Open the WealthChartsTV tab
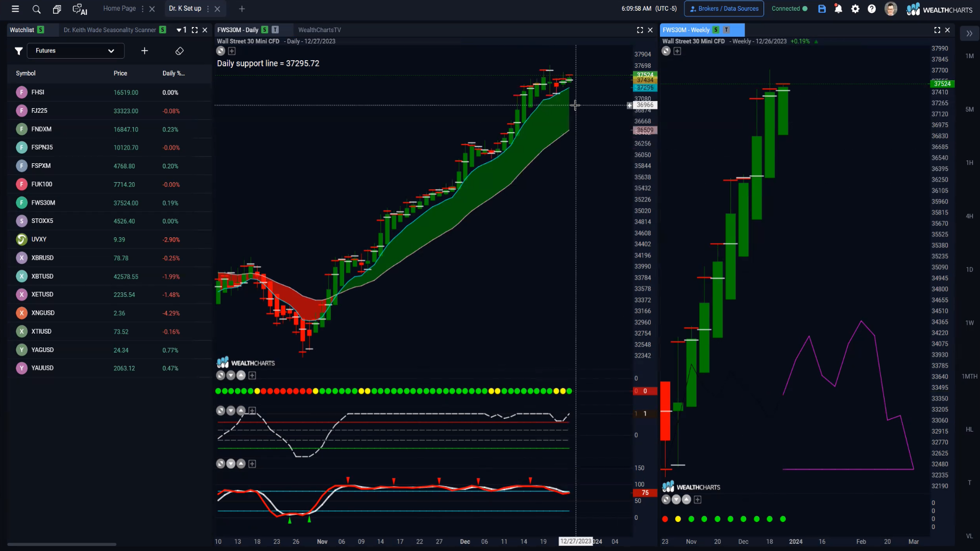980x551 pixels. pos(320,30)
